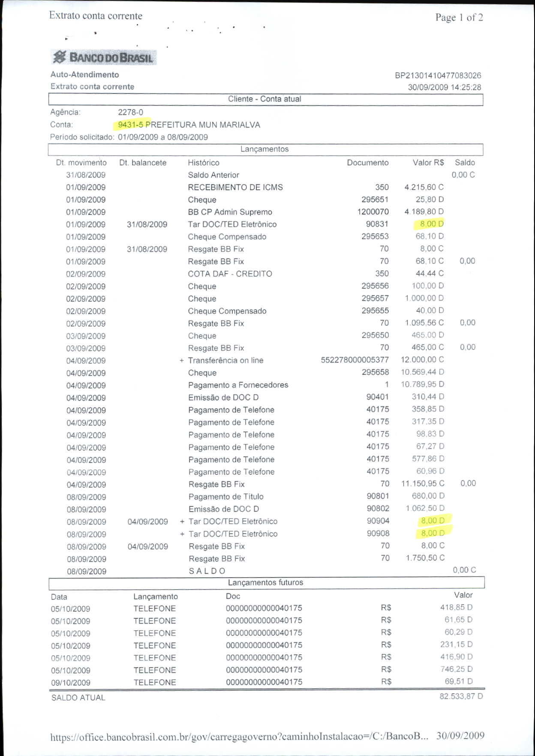Click the amount '680,00 D'
The width and height of the screenshot is (535, 756).
(x=428, y=496)
